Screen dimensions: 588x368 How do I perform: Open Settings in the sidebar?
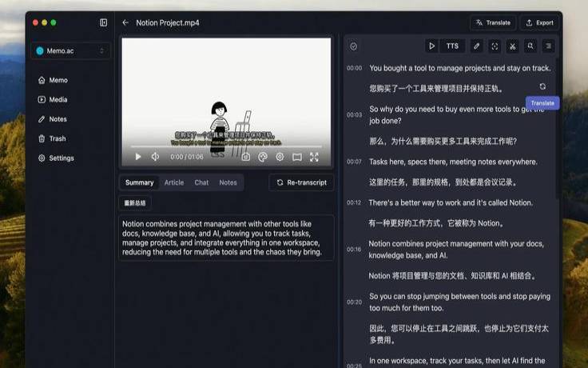pyautogui.click(x=56, y=158)
